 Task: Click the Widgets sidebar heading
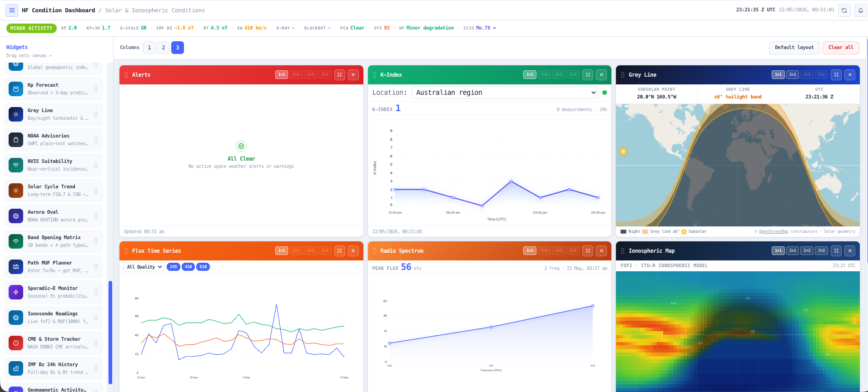tap(17, 47)
